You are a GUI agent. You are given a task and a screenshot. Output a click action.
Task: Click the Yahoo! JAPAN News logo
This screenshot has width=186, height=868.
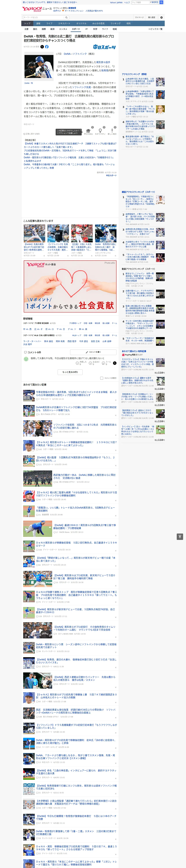[37, 9]
